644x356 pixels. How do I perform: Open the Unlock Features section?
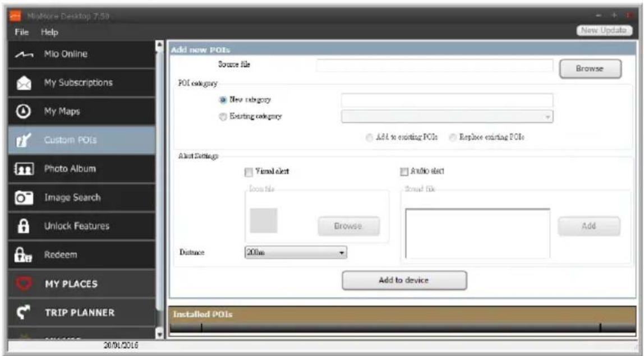click(x=82, y=226)
